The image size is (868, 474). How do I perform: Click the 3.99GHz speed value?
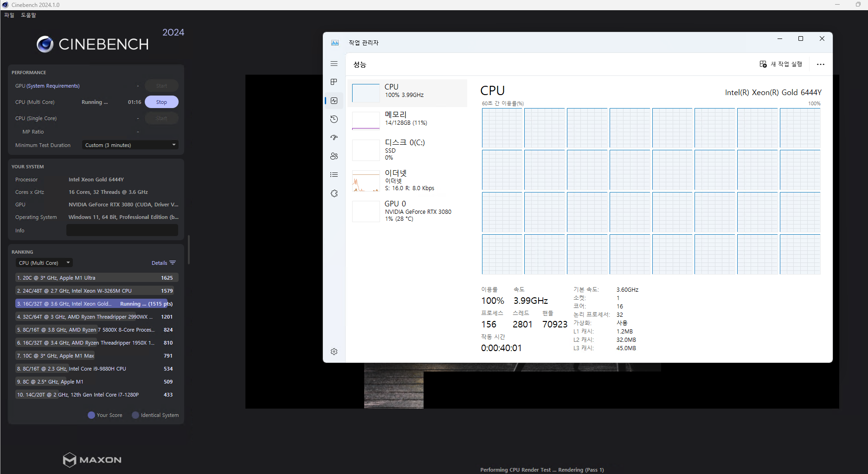coord(531,301)
